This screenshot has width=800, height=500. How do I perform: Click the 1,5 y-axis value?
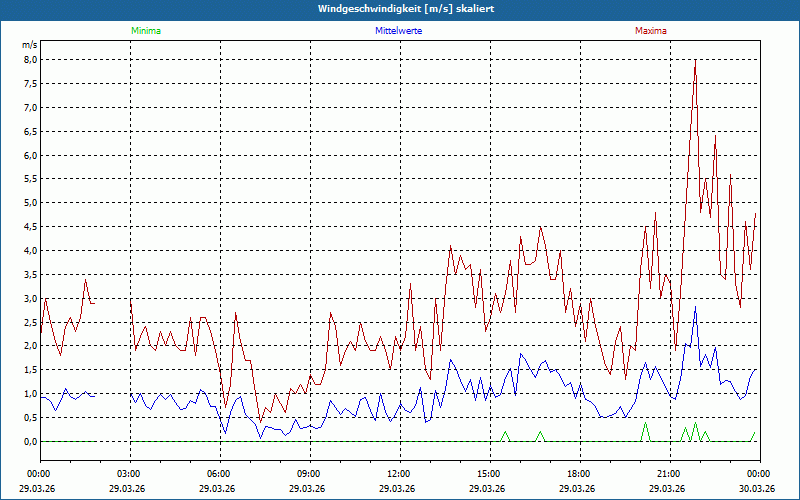(x=30, y=370)
